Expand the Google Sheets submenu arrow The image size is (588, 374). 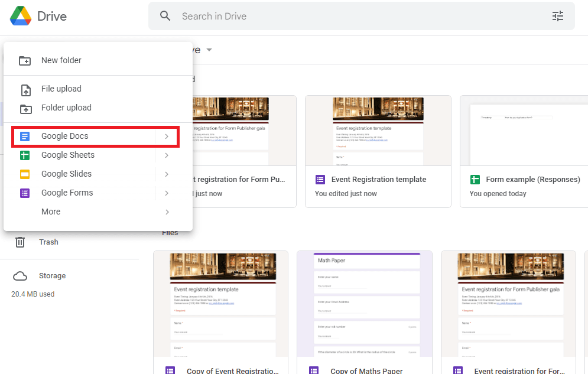(x=167, y=155)
